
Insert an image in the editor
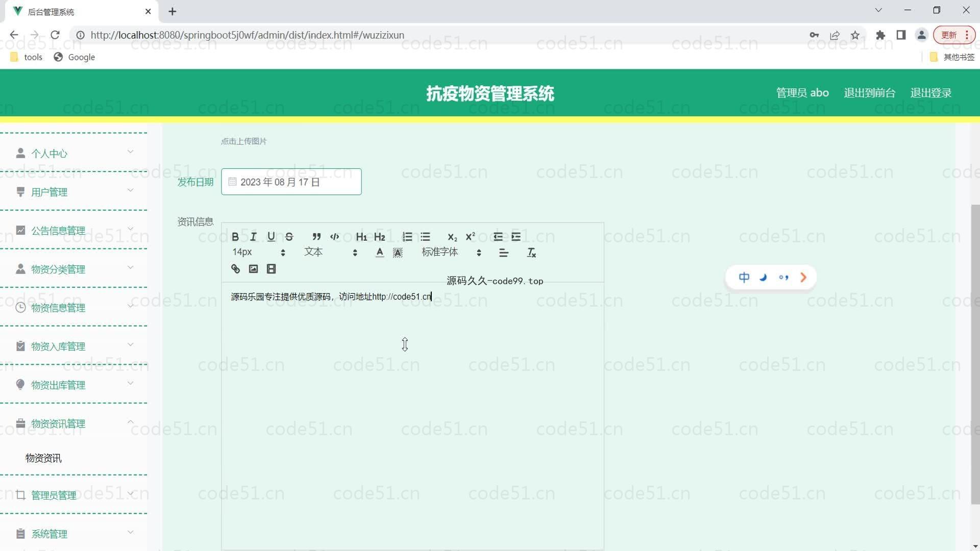[253, 269]
